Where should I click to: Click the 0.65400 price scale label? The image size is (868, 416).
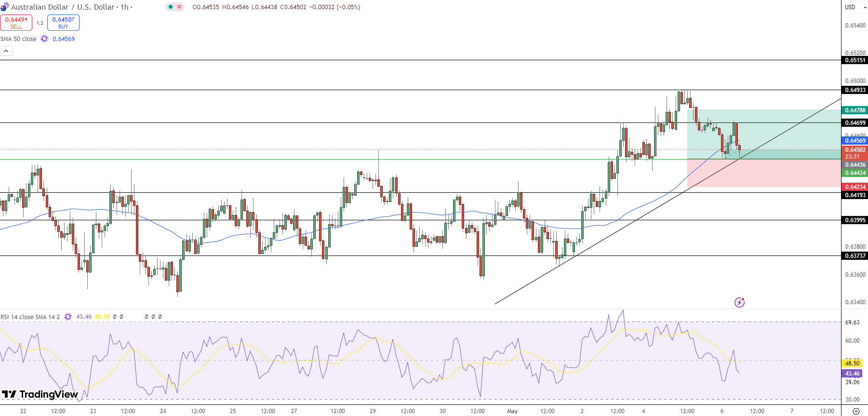point(855,26)
